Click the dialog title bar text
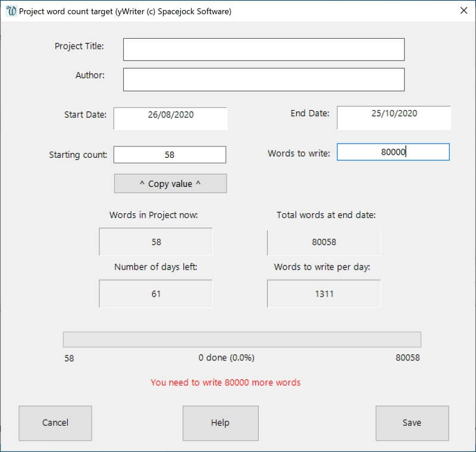 pyautogui.click(x=125, y=11)
